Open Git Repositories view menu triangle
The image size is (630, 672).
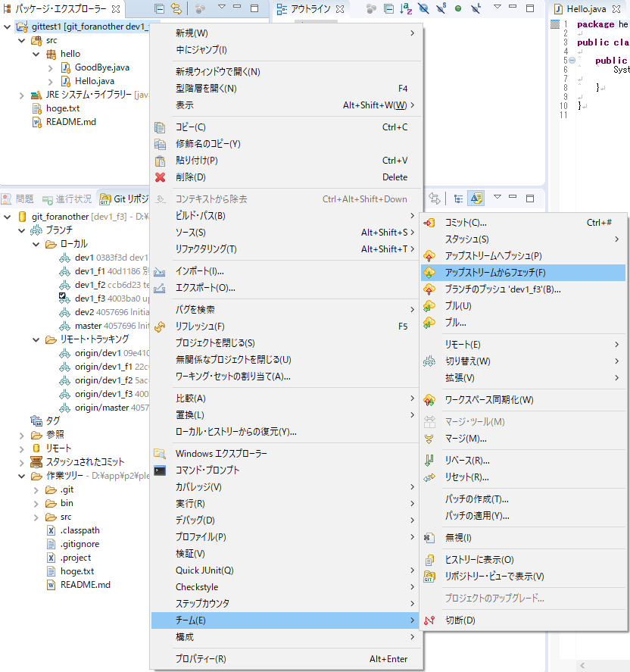click(497, 197)
